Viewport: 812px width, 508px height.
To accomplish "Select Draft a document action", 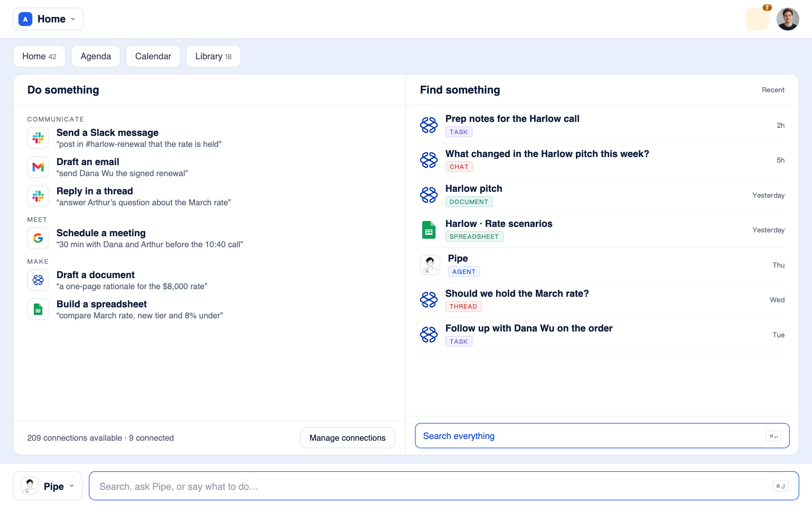I will coord(96,275).
